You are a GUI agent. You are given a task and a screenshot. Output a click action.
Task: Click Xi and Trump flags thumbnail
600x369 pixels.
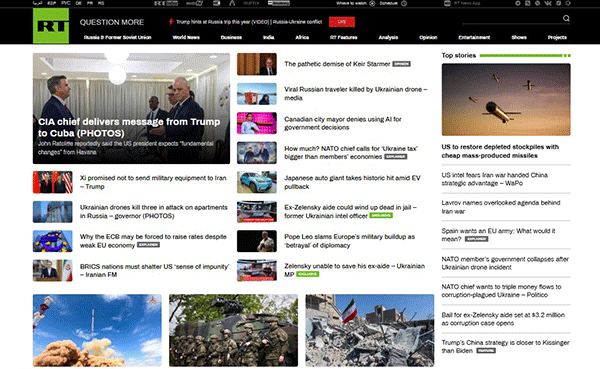click(x=52, y=182)
